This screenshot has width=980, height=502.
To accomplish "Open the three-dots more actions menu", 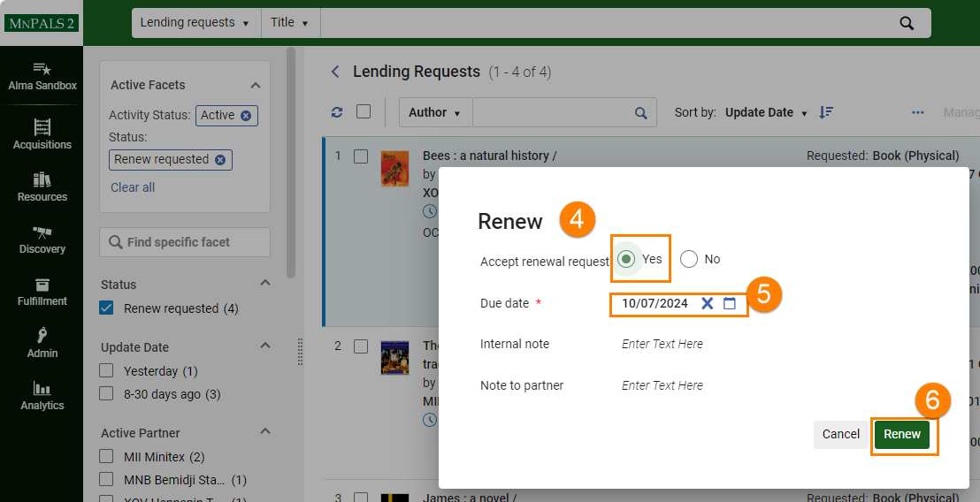I will (x=917, y=112).
